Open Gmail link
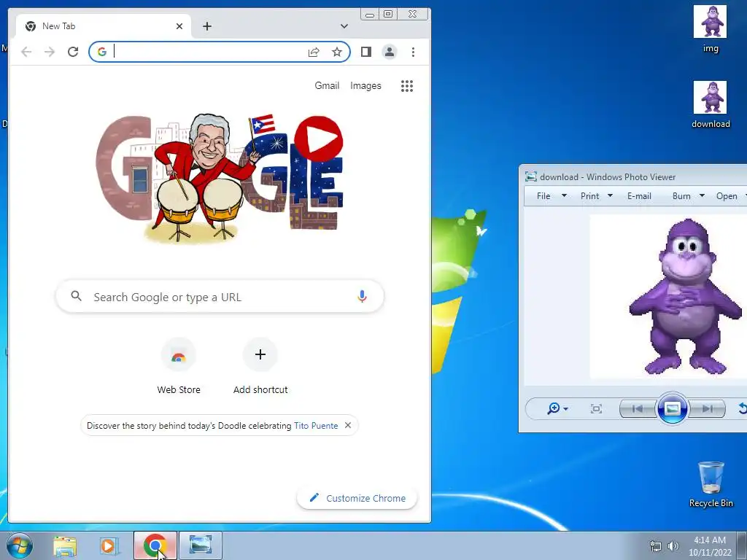The image size is (747, 560). click(x=327, y=86)
